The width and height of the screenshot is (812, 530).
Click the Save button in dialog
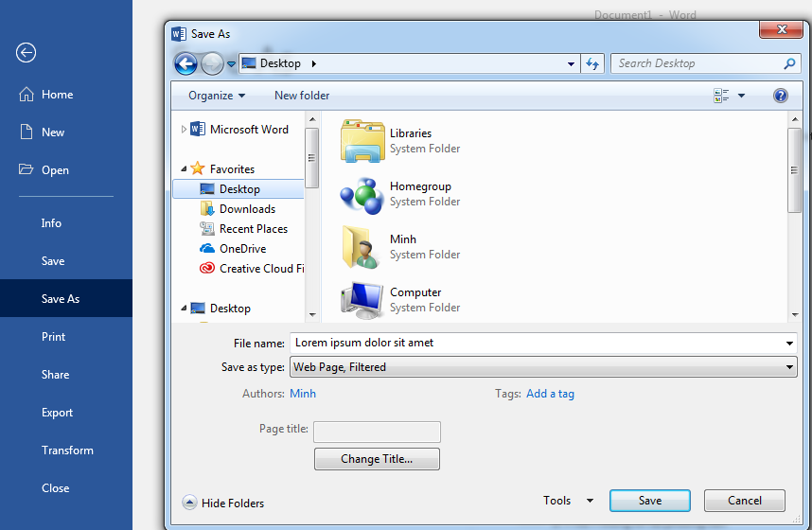pyautogui.click(x=650, y=501)
